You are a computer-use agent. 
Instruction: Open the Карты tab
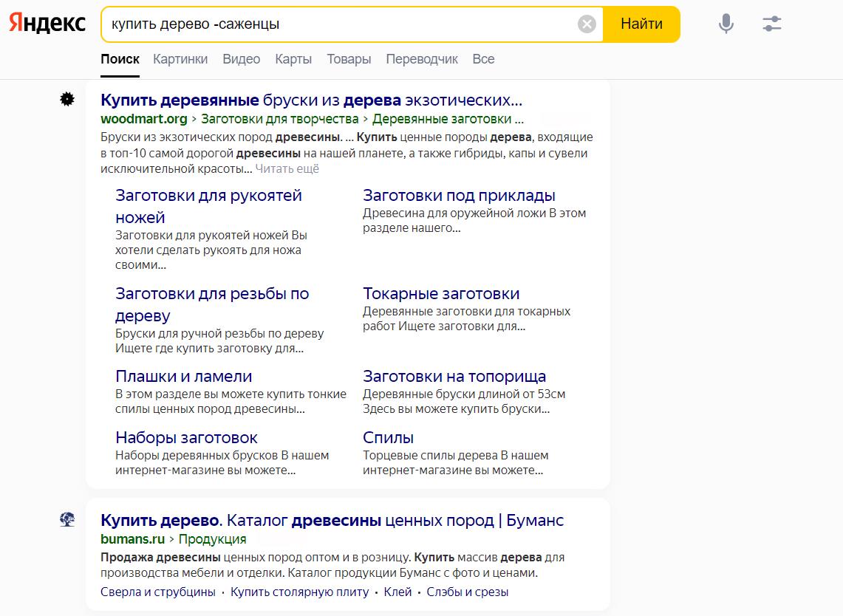point(293,59)
